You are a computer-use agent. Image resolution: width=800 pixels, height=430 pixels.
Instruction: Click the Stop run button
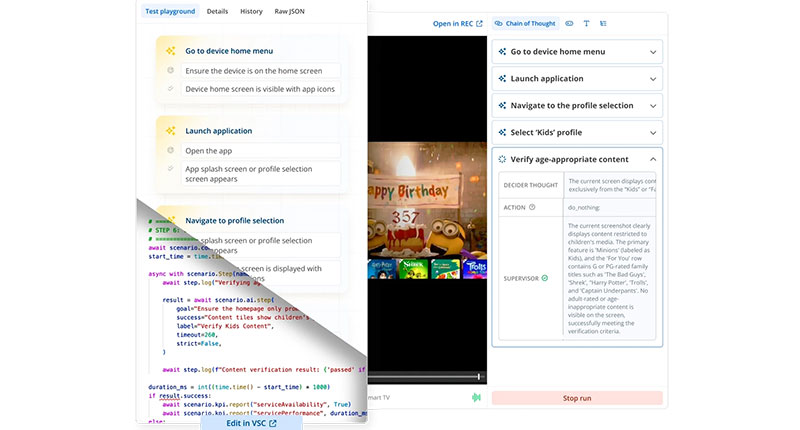click(x=577, y=398)
